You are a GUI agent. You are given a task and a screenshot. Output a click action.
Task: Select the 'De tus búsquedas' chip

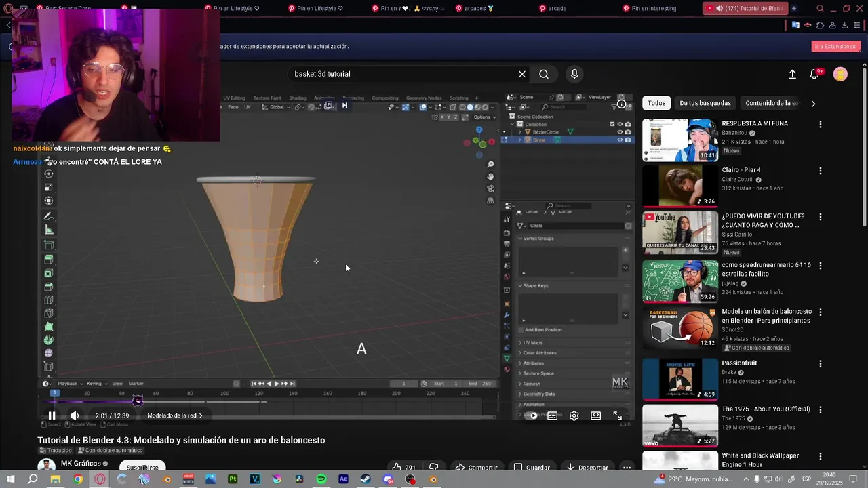coord(705,103)
